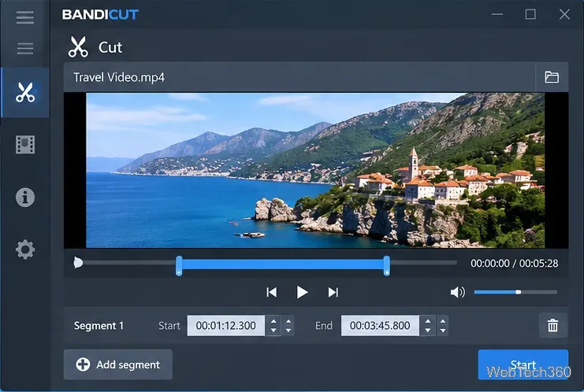The height and width of the screenshot is (392, 584).
Task: Click the second hamburger menu icon
Action: tap(25, 48)
